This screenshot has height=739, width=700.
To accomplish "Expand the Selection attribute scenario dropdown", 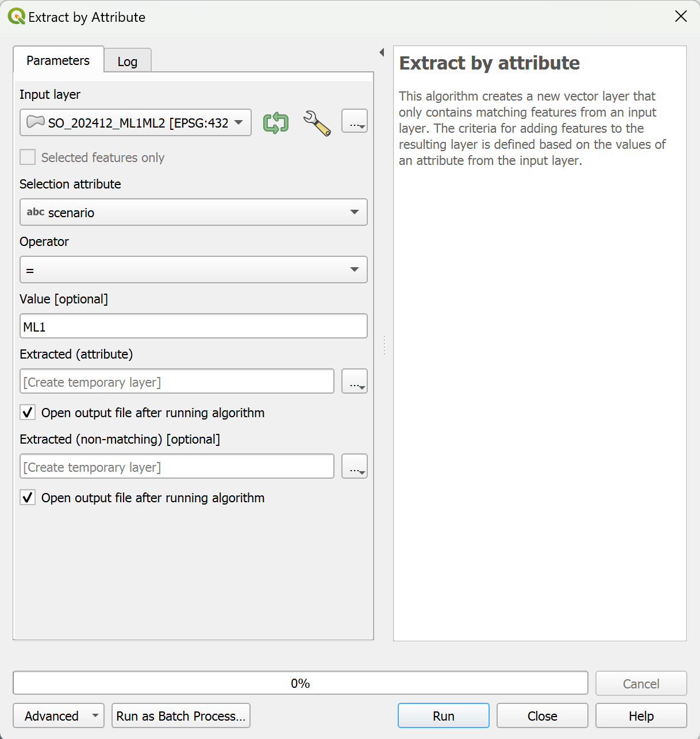I will 193,213.
